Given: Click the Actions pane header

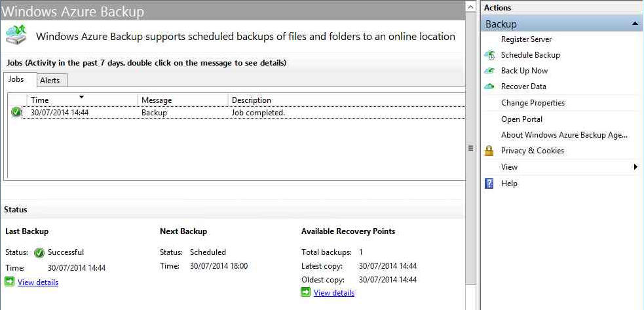Looking at the screenshot, I should point(561,8).
